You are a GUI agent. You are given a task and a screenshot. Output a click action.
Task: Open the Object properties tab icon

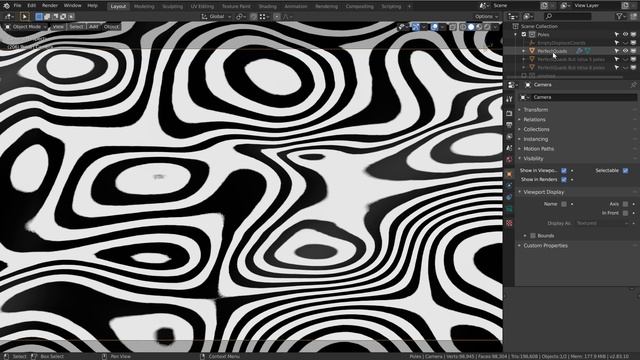509,174
